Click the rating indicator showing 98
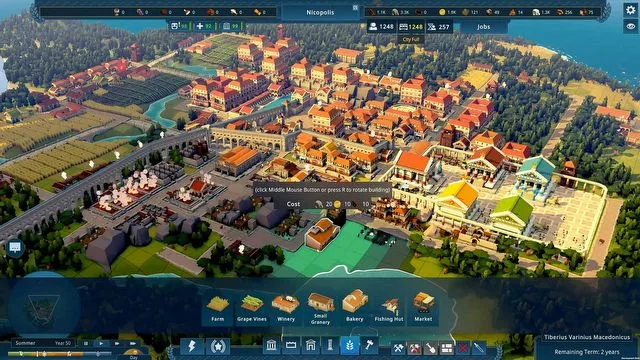Viewport: 640px width, 360px height. tap(180, 27)
